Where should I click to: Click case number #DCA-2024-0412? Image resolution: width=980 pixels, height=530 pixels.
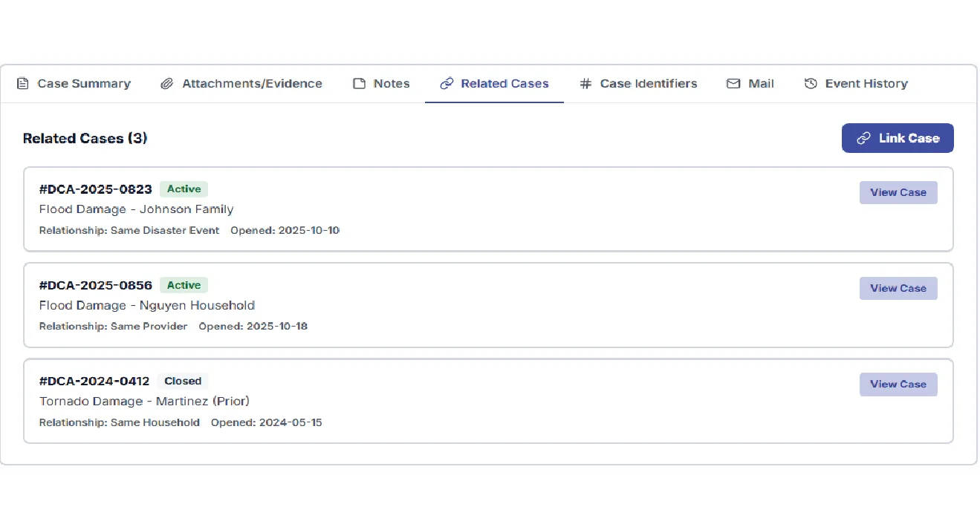94,381
